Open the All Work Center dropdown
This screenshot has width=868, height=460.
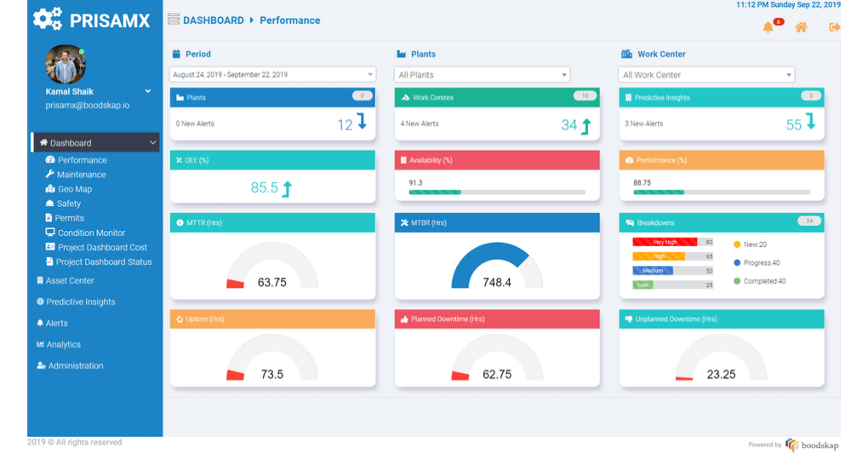click(706, 75)
